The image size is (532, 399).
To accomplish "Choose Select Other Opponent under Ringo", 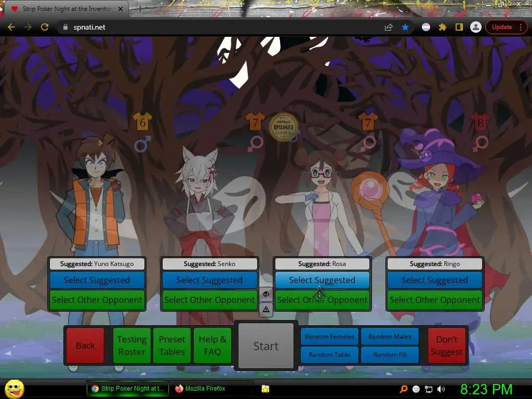I will pyautogui.click(x=435, y=300).
